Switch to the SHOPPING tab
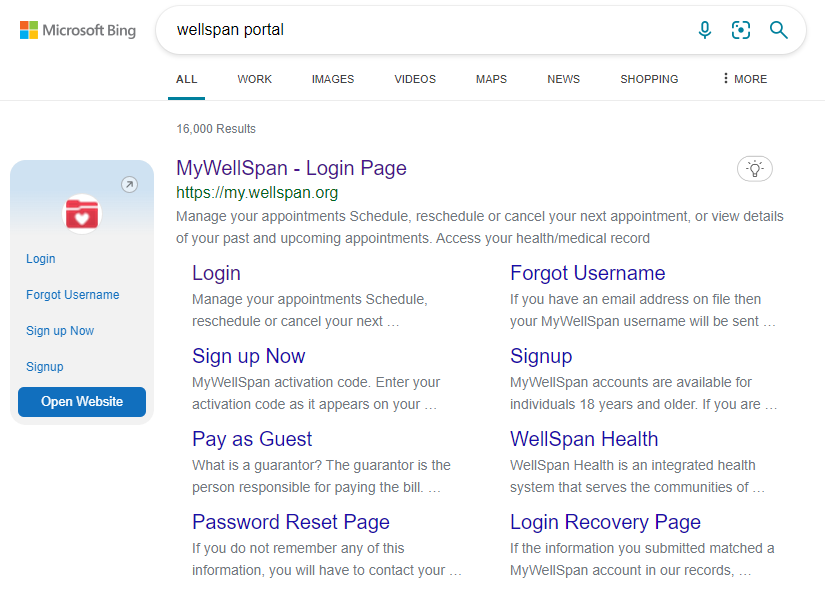 tap(649, 79)
